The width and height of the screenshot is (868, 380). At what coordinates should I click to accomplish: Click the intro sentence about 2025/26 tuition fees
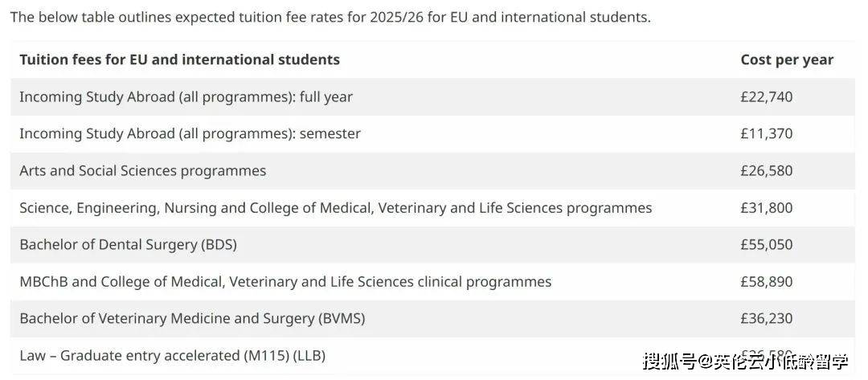(330, 17)
